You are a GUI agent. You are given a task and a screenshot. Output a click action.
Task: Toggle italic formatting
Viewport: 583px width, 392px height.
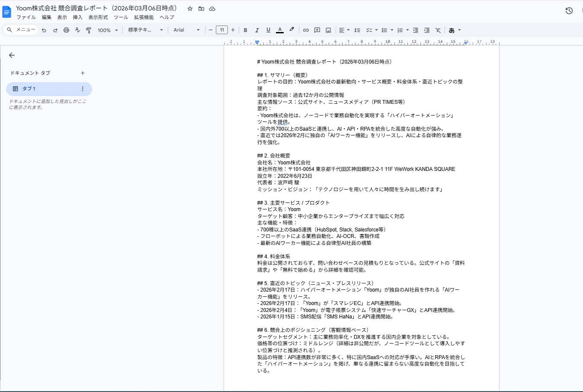(257, 30)
